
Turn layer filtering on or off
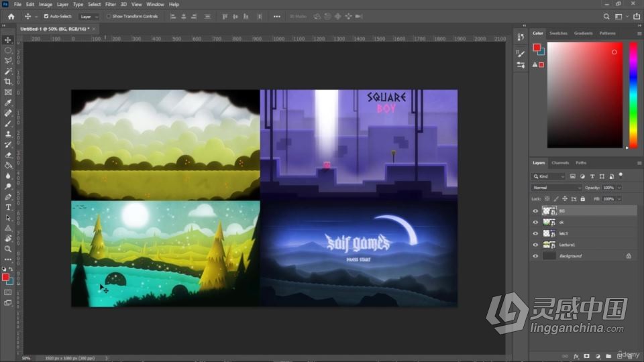621,175
